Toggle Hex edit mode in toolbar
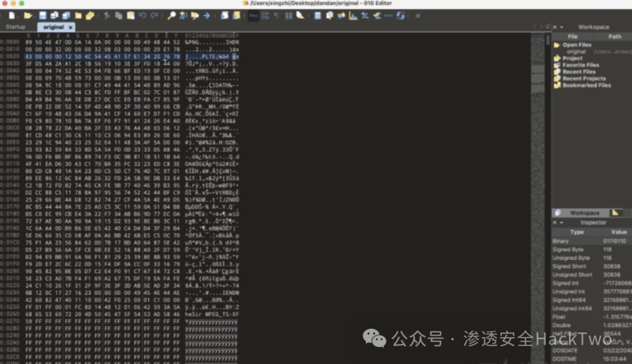The image size is (632, 364). pyautogui.click(x=253, y=16)
